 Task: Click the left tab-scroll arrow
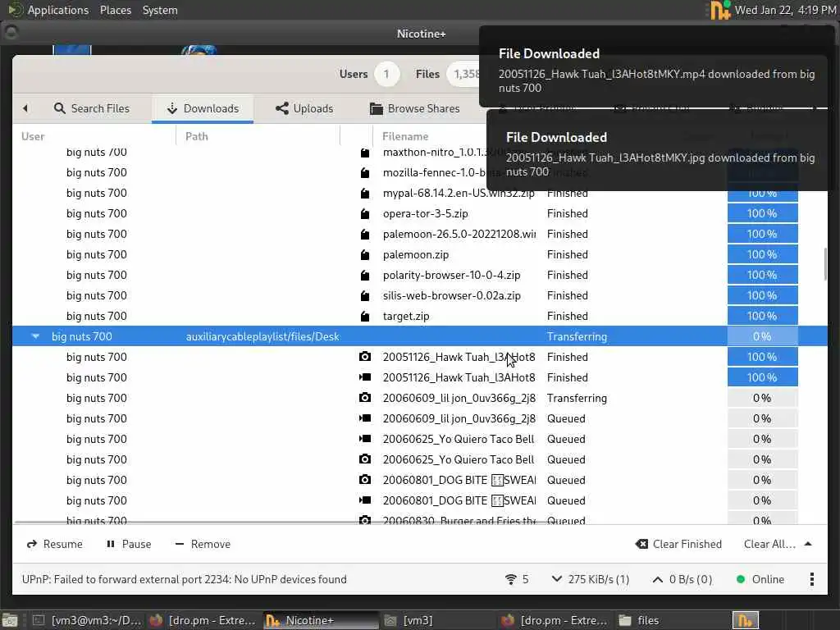(x=25, y=108)
